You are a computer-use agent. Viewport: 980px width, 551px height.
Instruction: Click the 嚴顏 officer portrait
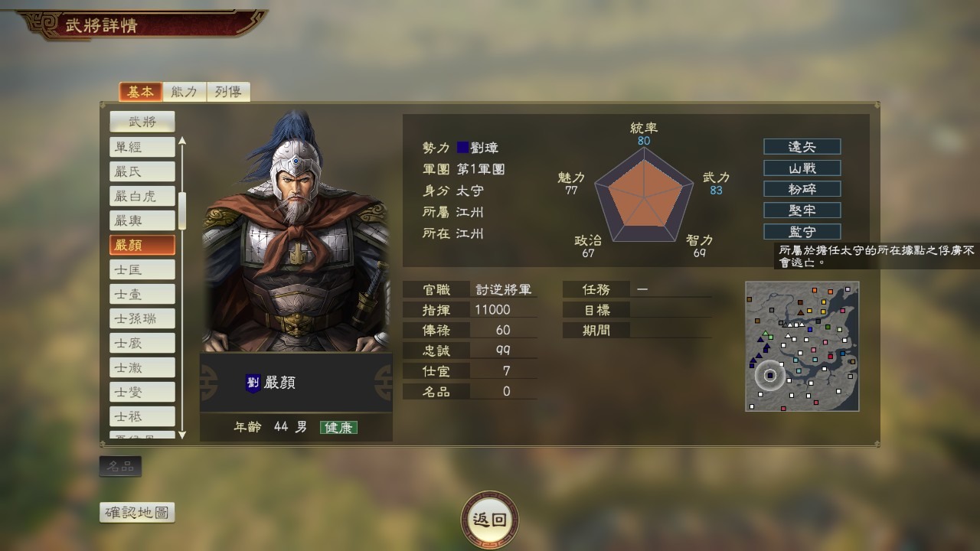(x=296, y=231)
